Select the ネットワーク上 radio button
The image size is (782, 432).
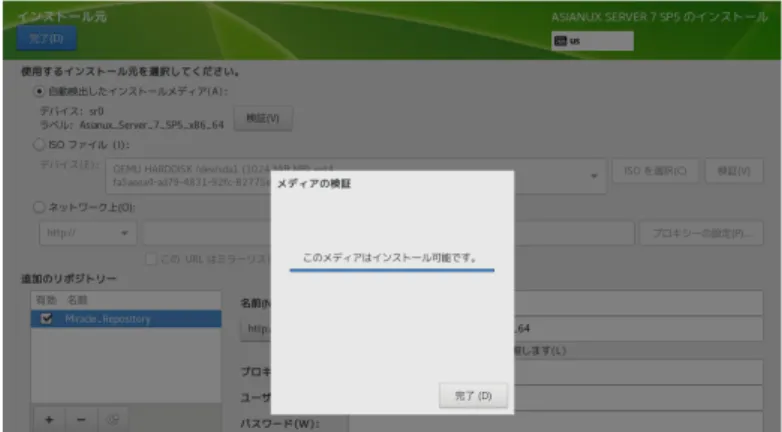coord(39,207)
